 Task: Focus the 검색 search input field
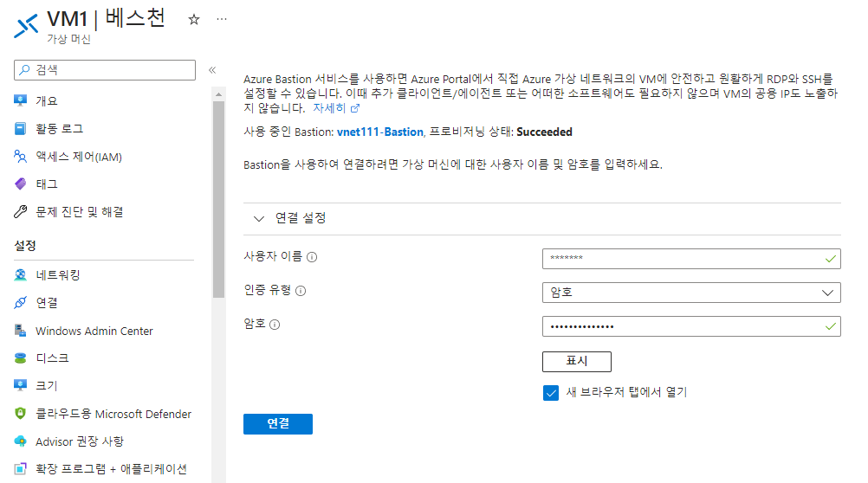[x=105, y=70]
